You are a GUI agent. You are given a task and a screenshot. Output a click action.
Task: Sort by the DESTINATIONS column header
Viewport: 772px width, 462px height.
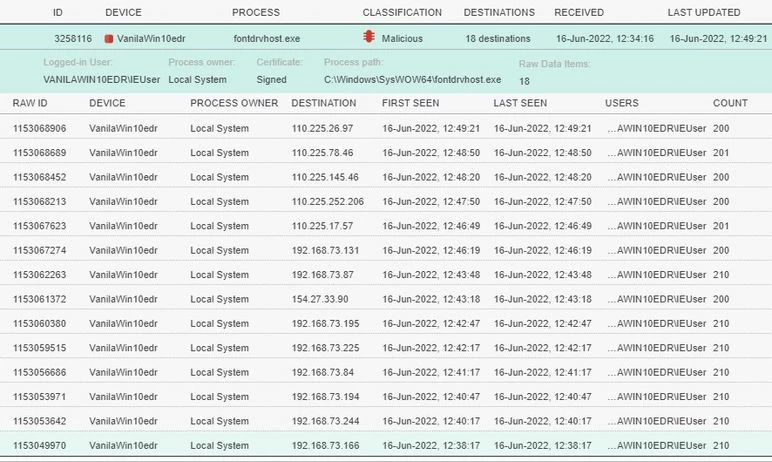click(499, 12)
